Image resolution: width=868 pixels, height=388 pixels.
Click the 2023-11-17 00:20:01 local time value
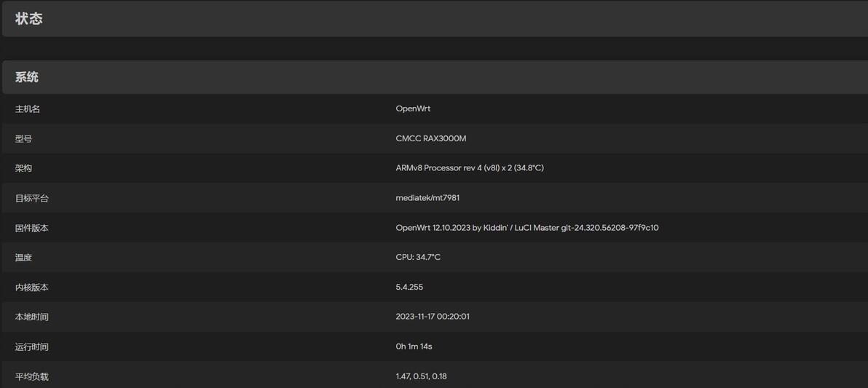[433, 317]
